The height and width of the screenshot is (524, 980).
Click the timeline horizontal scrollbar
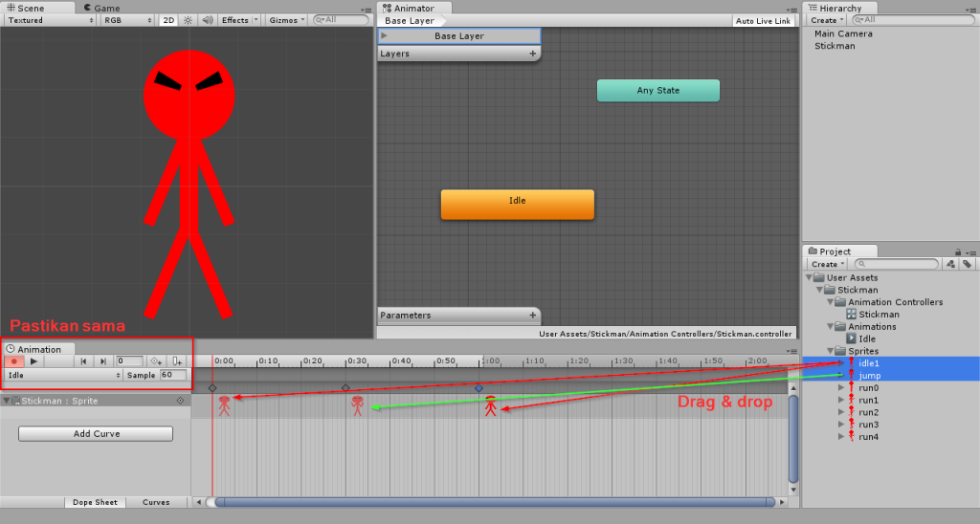tap(494, 502)
